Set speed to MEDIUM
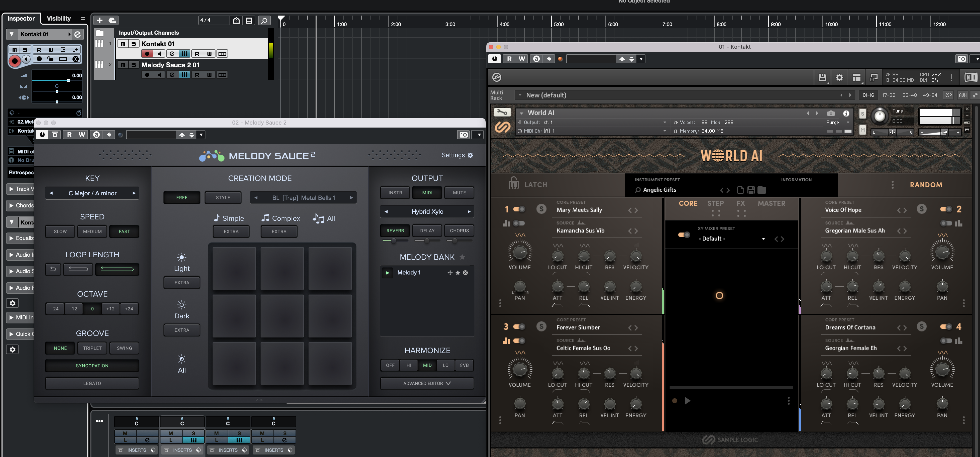Viewport: 980px width, 457px height. point(92,232)
